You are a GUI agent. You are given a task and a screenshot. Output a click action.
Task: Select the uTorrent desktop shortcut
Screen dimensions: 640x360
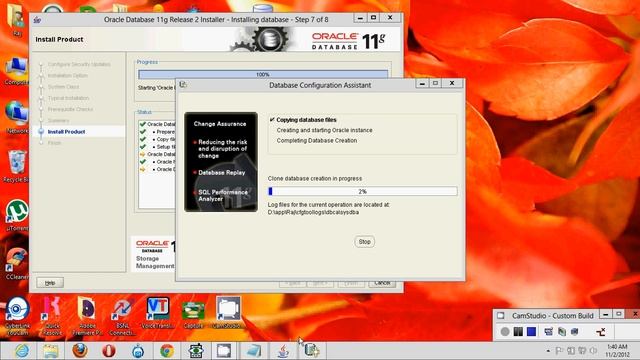click(x=17, y=216)
